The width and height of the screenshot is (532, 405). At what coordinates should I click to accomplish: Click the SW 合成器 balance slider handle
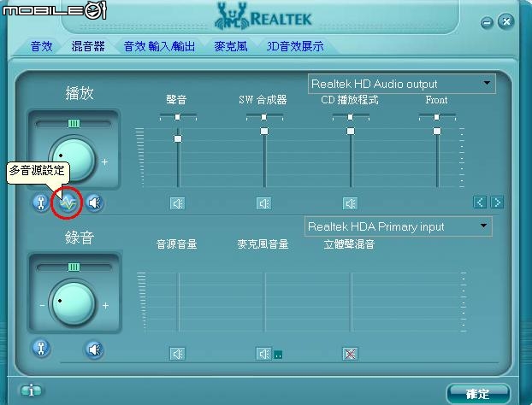point(264,117)
